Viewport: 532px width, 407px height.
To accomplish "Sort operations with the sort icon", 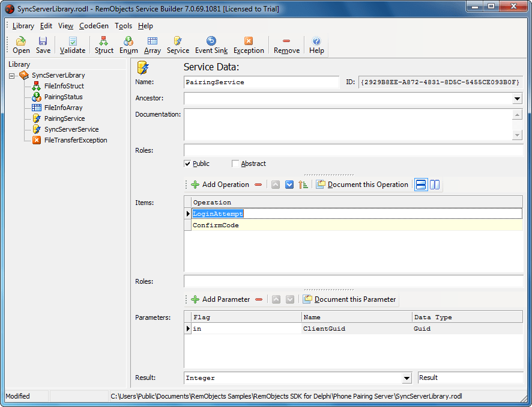I will pos(303,185).
